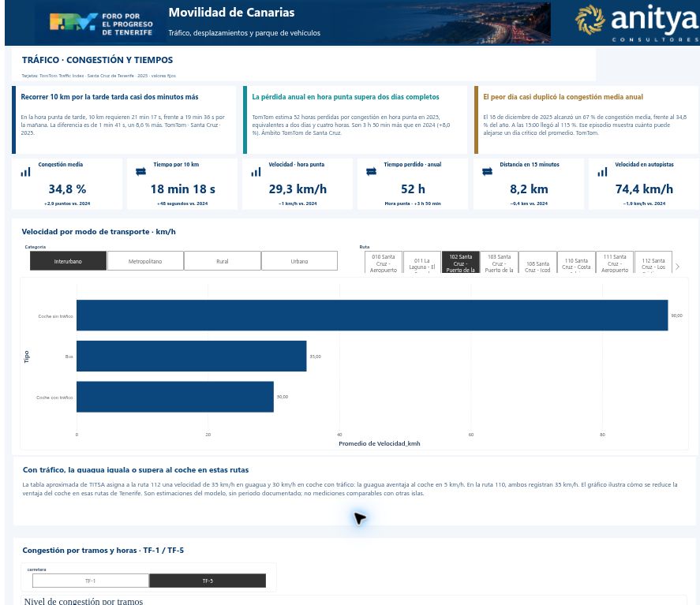Click '−1,9 km/h vs. 2024' note
This screenshot has height=605, width=700.
[644, 204]
